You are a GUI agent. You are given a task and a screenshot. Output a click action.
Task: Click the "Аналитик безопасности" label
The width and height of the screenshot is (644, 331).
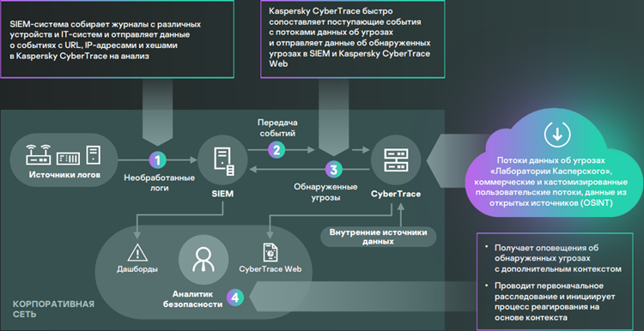coord(192,299)
